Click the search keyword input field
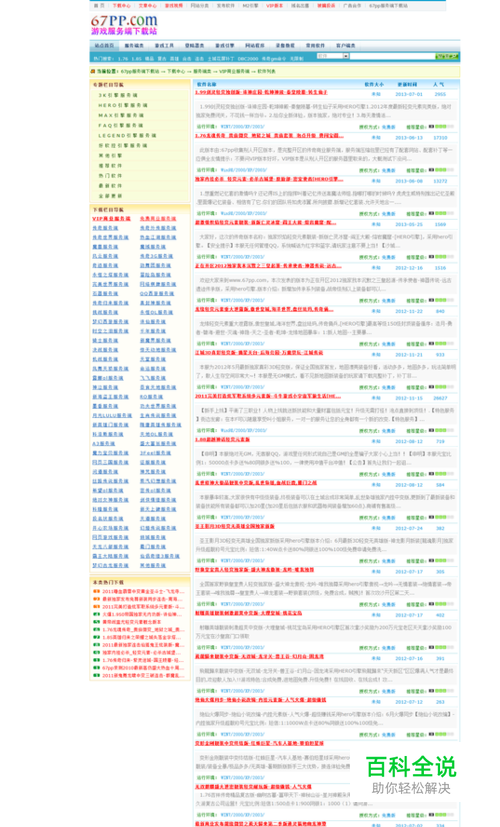Image resolution: width=500 pixels, height=827 pixels. click(x=392, y=56)
